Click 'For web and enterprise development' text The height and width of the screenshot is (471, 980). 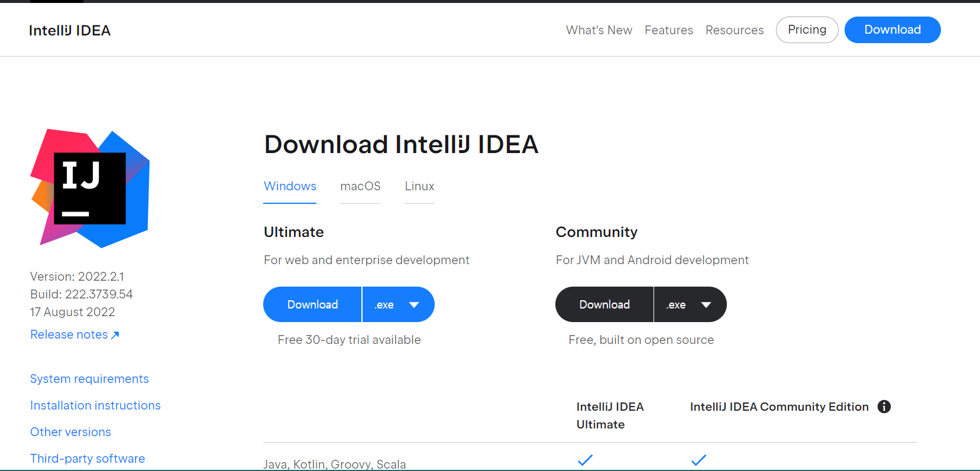367,260
